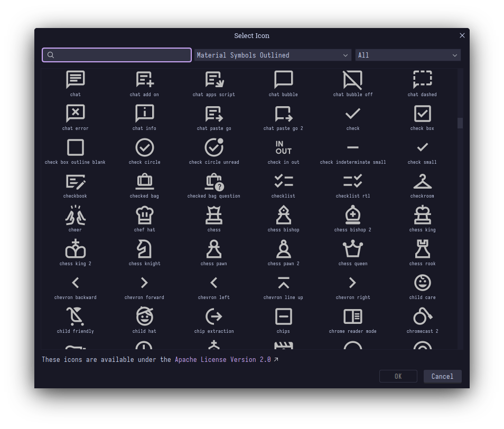The width and height of the screenshot is (504, 429).
Task: Select the checkroom hanger icon
Action: pyautogui.click(x=422, y=181)
